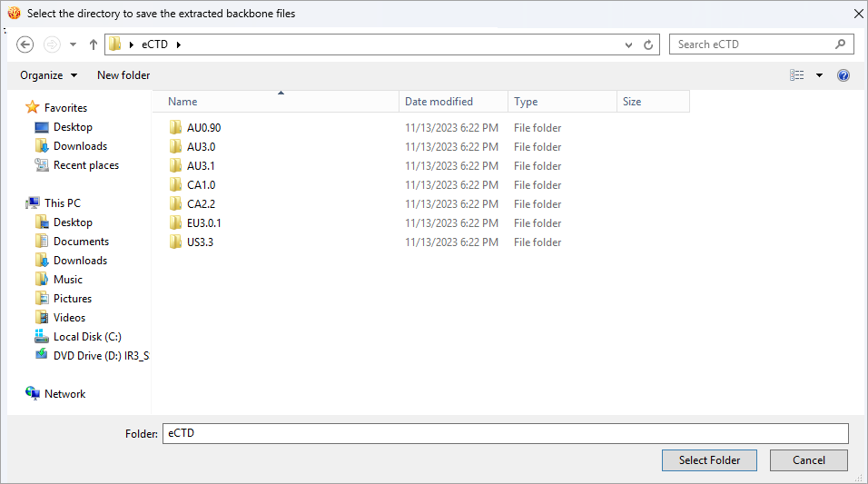This screenshot has width=868, height=484.
Task: Expand the view options dropdown arrow
Action: pos(819,75)
